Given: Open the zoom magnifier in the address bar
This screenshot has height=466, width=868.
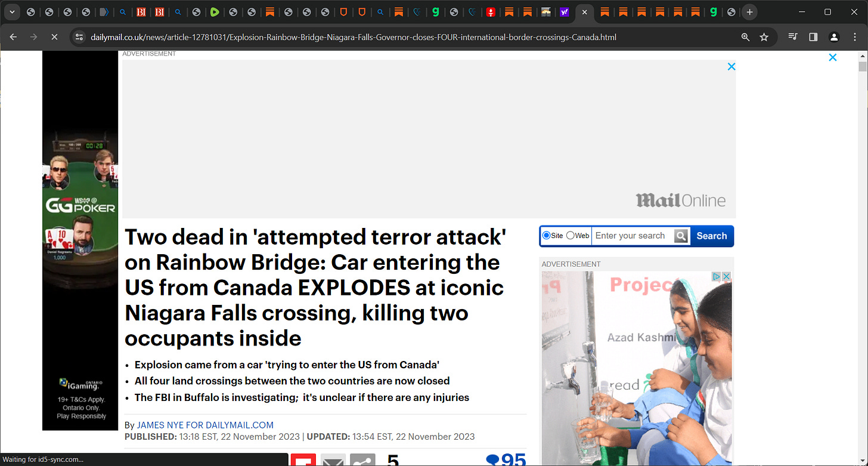Looking at the screenshot, I should 745,37.
